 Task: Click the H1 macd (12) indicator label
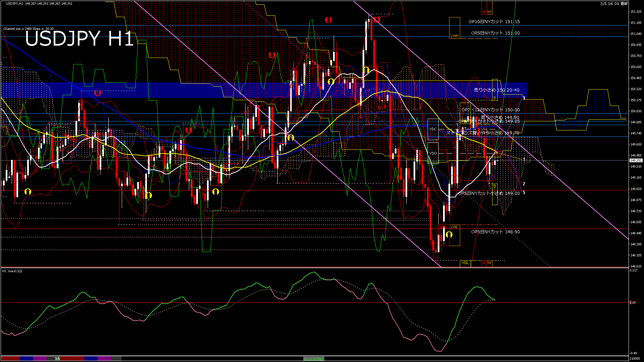tap(12, 271)
